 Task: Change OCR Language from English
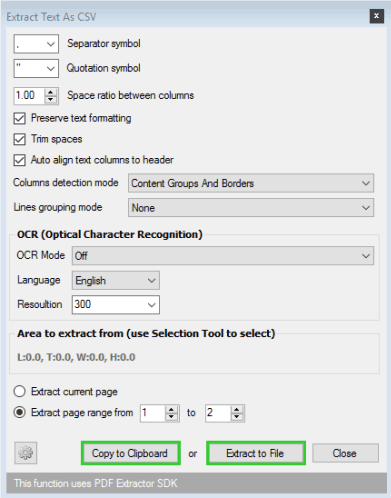tap(116, 280)
